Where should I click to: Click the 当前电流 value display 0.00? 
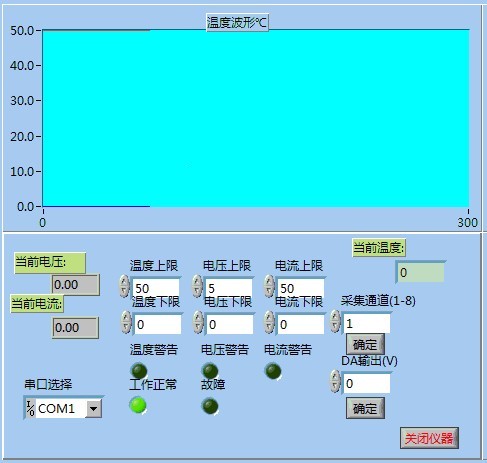tap(76, 328)
